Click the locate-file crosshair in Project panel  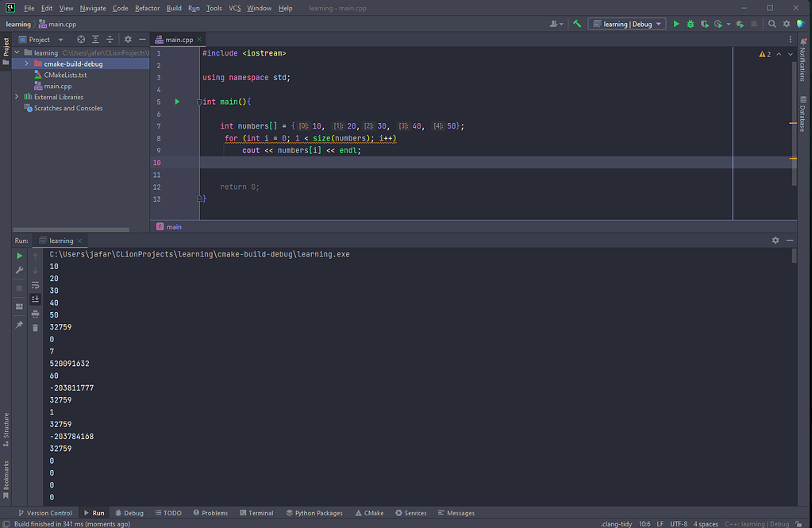[x=81, y=39]
